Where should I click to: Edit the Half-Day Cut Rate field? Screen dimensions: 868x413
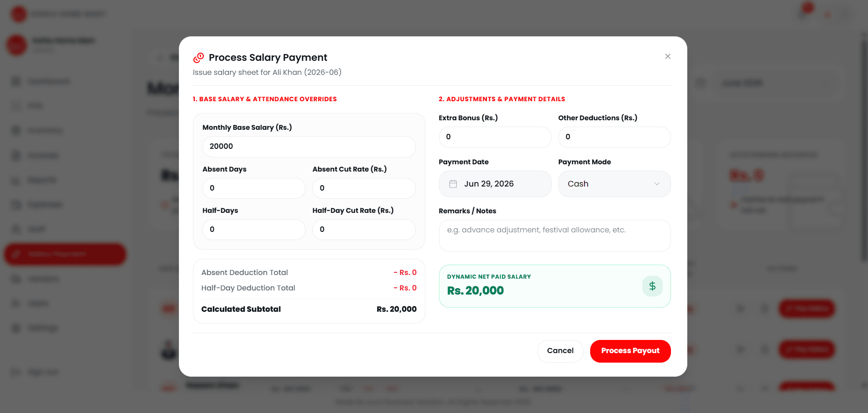tap(364, 230)
